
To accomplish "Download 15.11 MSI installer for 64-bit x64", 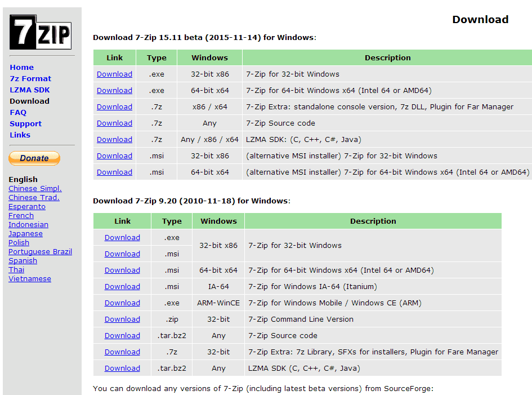I will coord(115,172).
